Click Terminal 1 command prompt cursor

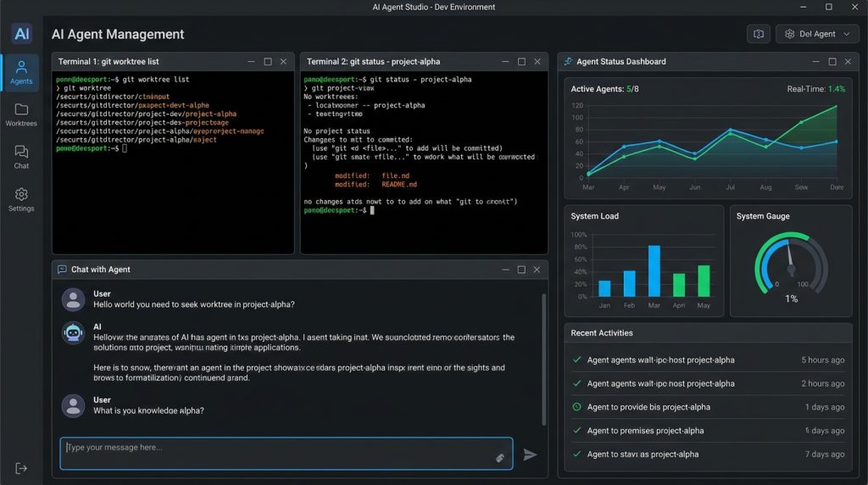point(125,148)
